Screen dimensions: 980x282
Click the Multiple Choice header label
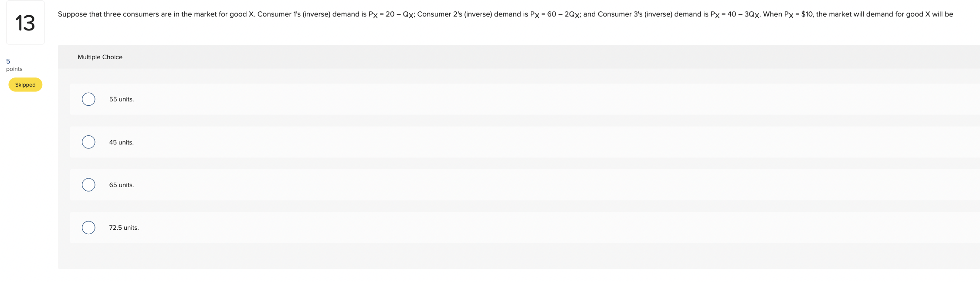click(x=100, y=57)
